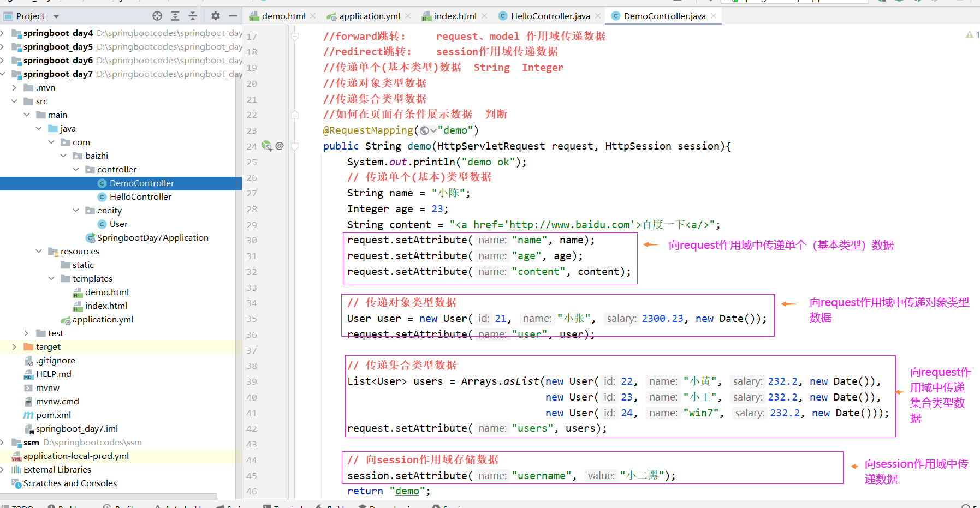This screenshot has height=508, width=980.
Task: Switch to the demo.html tab
Action: pyautogui.click(x=283, y=16)
